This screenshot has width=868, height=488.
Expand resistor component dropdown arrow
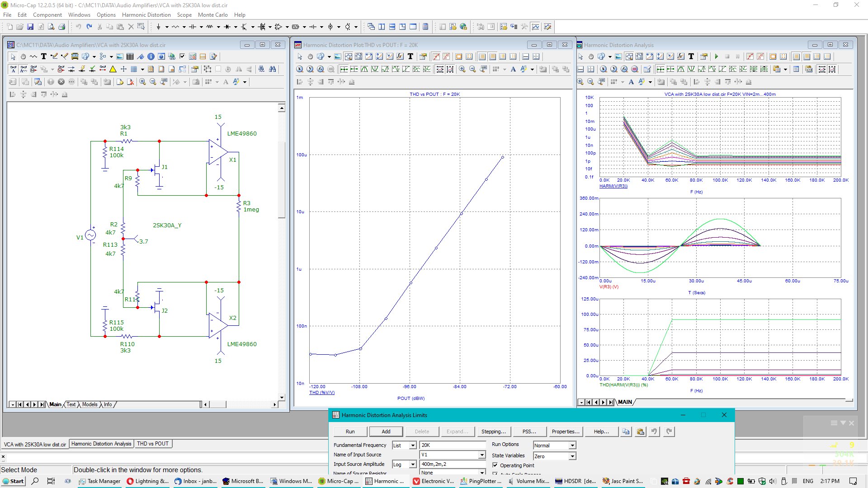coord(184,27)
